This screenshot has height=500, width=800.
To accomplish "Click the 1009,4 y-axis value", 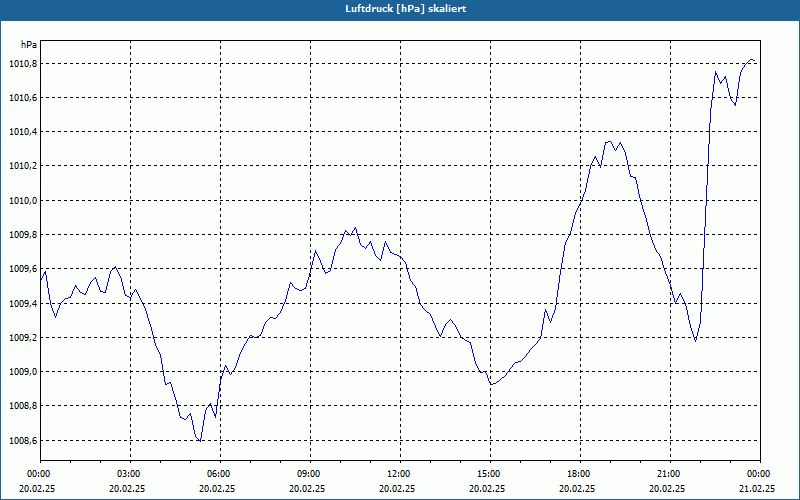I will point(23,304).
